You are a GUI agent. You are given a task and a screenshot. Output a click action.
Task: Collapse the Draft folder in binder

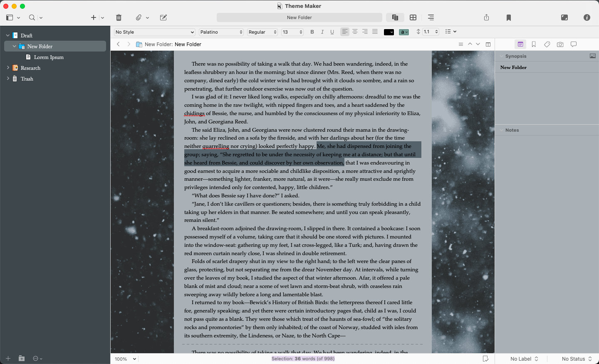[7, 35]
